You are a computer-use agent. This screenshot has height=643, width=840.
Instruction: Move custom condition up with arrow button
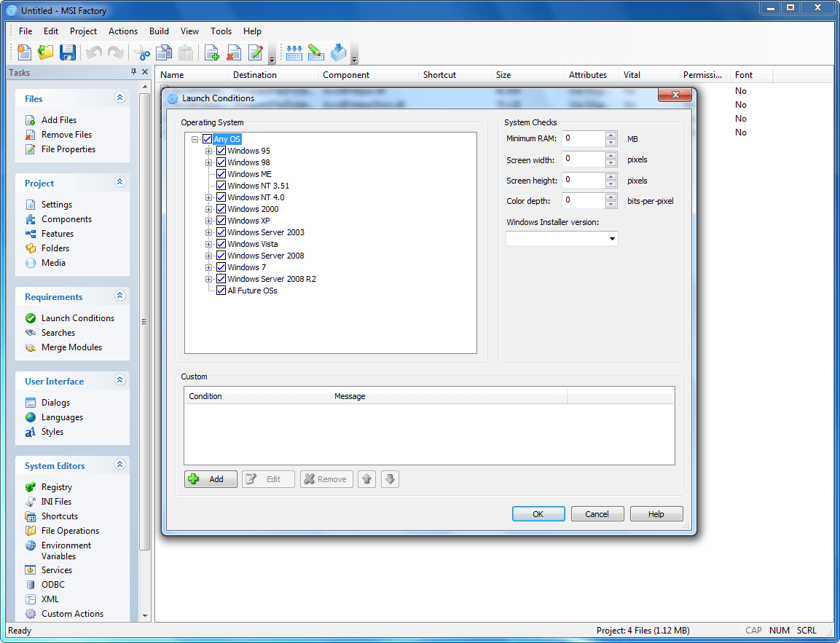(367, 479)
